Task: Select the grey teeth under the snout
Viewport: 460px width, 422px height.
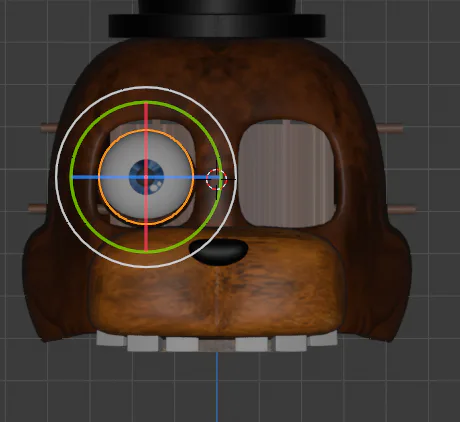Action: (217, 342)
